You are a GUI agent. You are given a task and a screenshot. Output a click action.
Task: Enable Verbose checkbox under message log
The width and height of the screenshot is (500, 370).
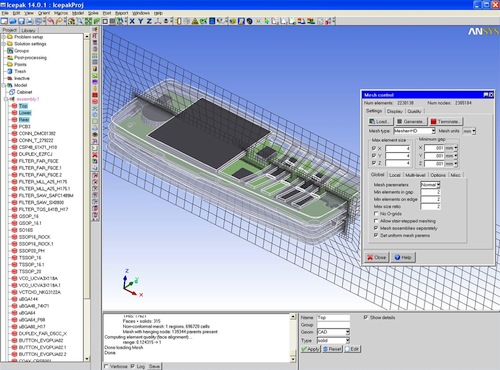[x=106, y=366]
